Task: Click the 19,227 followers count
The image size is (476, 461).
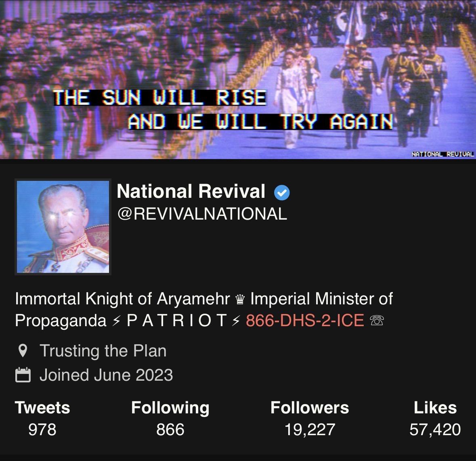Action: pyautogui.click(x=310, y=430)
